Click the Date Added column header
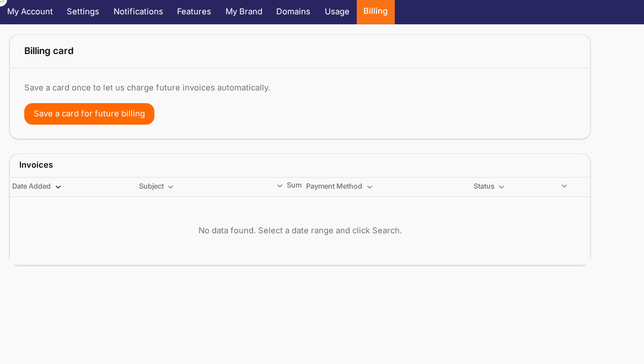The width and height of the screenshot is (644, 364). pyautogui.click(x=31, y=186)
